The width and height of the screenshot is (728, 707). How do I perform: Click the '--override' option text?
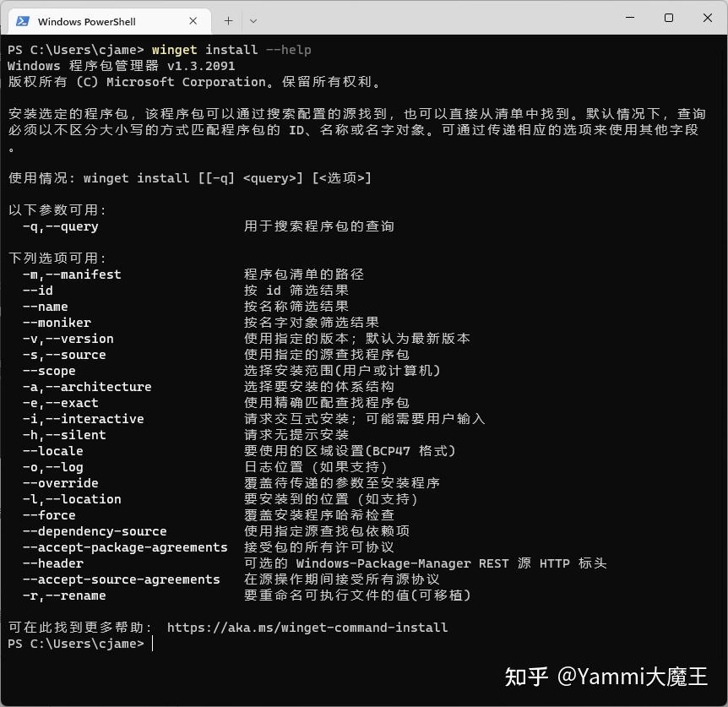coord(61,483)
